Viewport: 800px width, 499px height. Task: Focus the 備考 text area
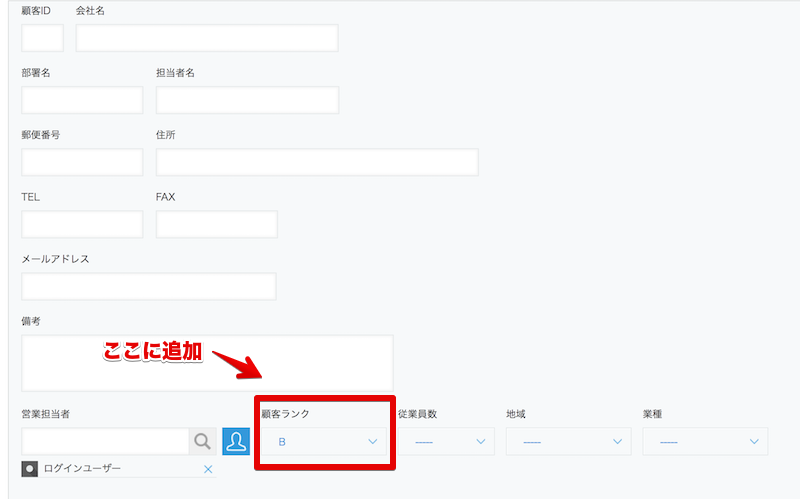coord(207,362)
